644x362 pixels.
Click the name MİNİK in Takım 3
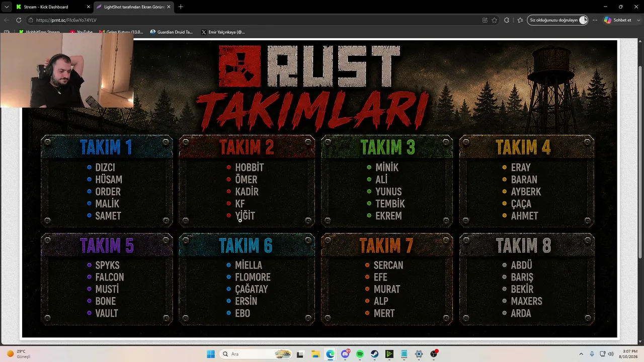click(387, 167)
